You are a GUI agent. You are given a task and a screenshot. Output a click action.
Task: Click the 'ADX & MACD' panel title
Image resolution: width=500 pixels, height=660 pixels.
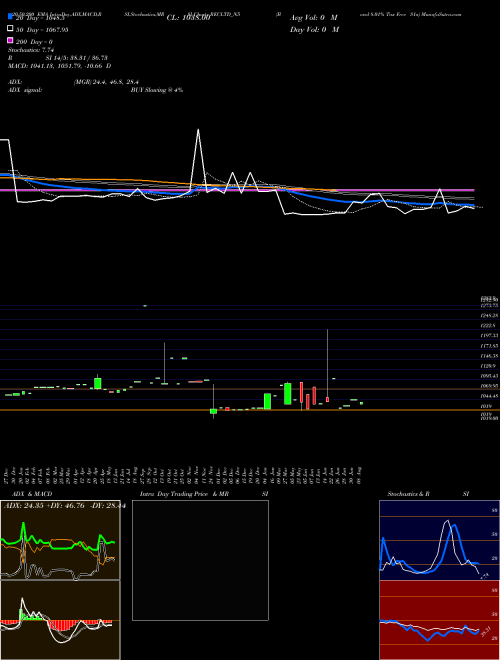pyautogui.click(x=32, y=494)
